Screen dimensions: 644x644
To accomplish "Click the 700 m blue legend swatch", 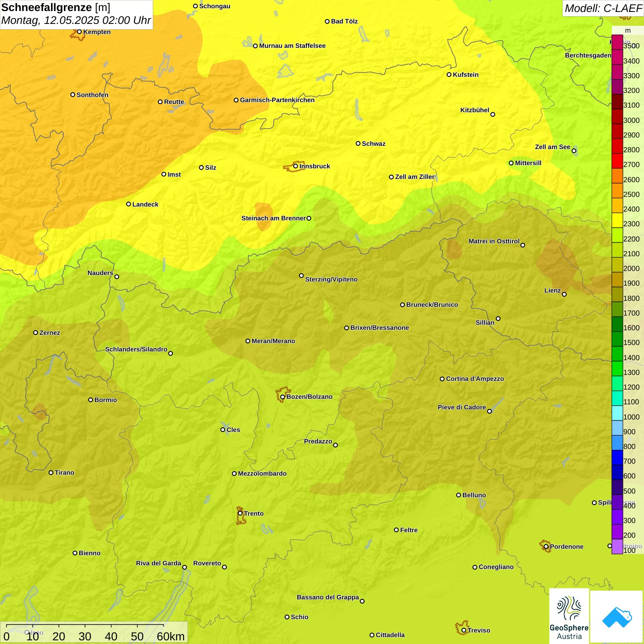I will point(617,458).
